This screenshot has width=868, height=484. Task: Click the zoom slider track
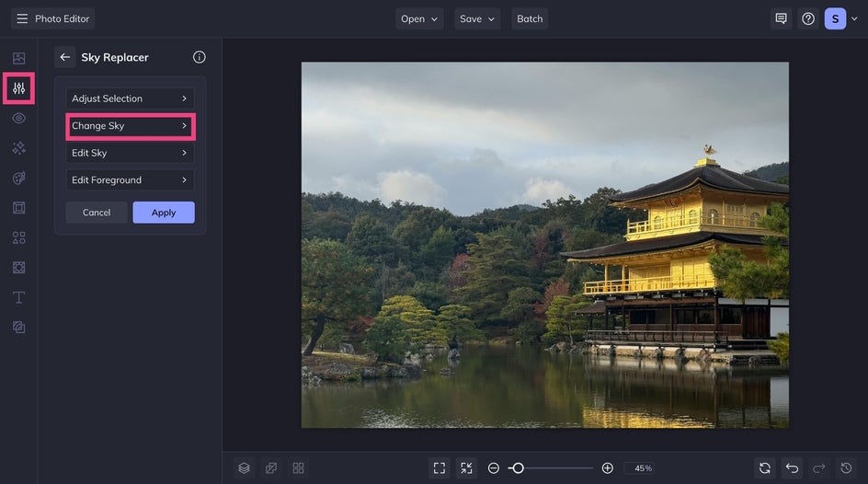[561, 468]
